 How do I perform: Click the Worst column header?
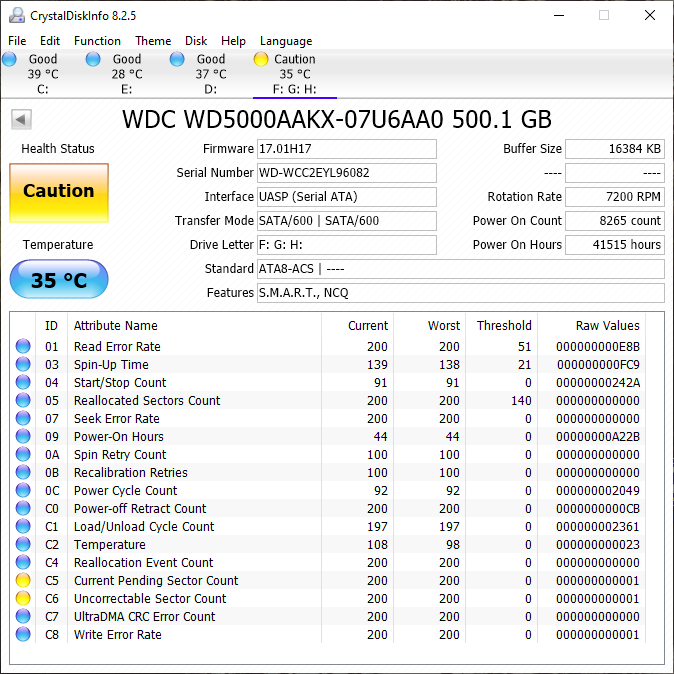pos(444,325)
